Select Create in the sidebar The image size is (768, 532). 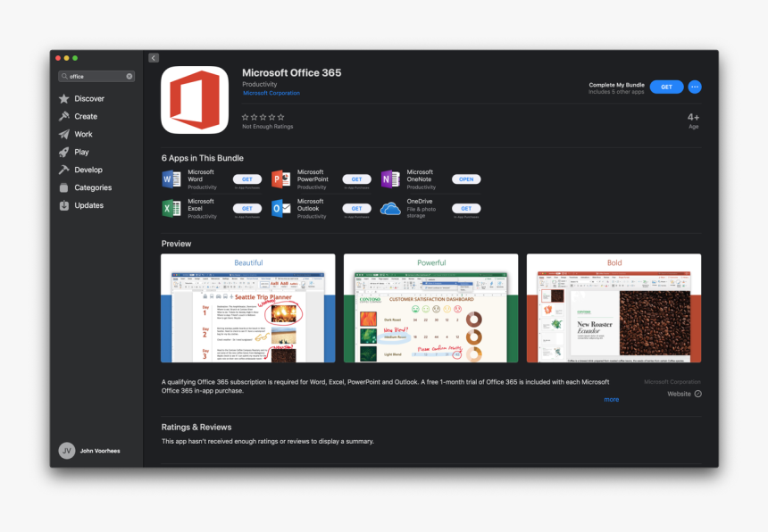[86, 116]
